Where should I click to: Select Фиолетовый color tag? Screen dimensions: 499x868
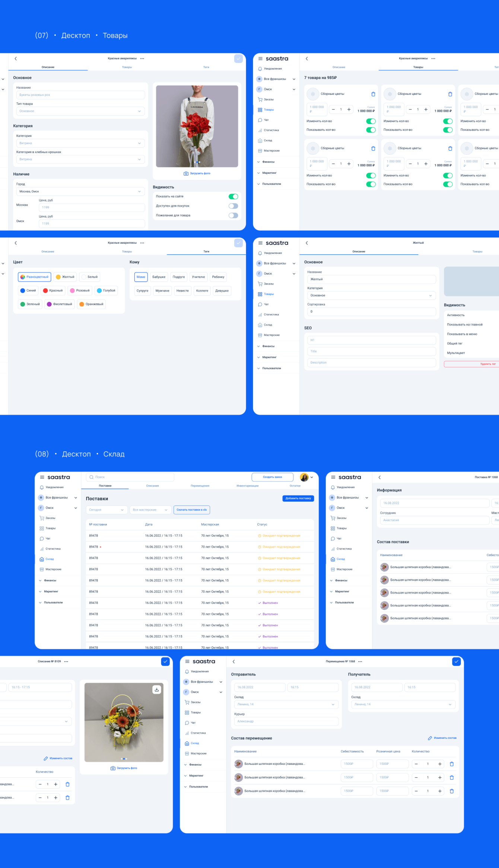(x=60, y=304)
